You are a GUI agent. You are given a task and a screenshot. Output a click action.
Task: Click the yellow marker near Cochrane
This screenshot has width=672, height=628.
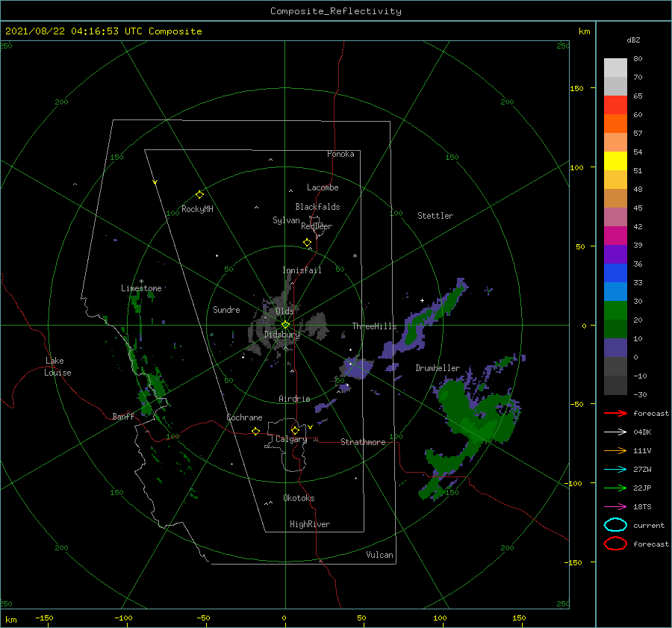(255, 432)
